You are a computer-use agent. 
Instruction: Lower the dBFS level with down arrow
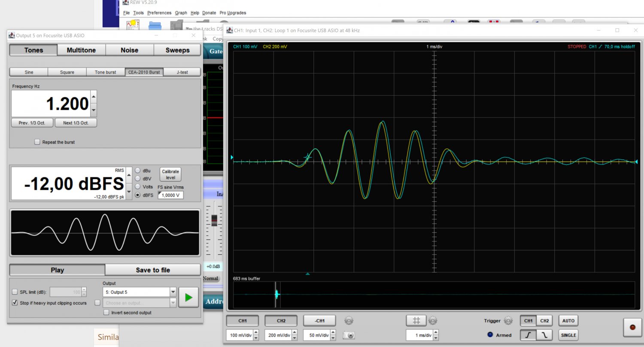point(129,192)
